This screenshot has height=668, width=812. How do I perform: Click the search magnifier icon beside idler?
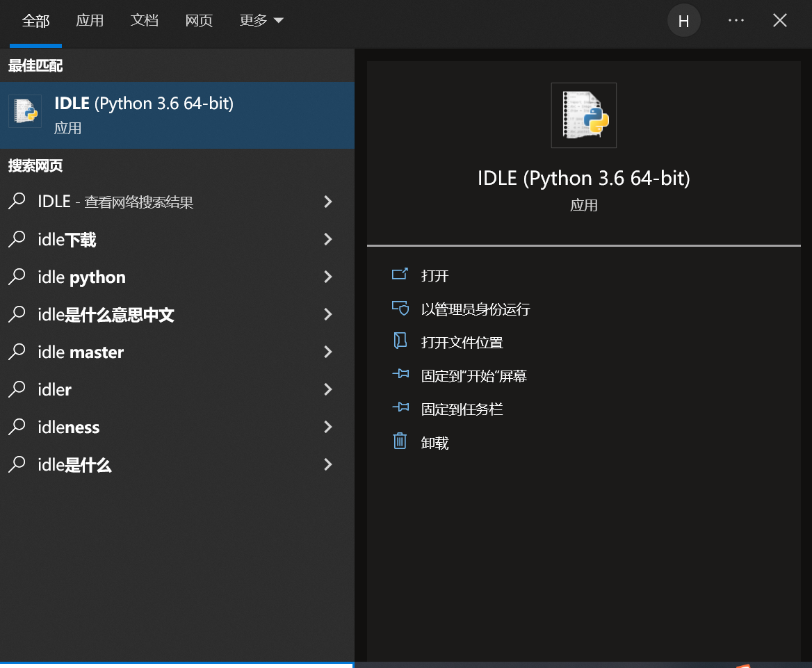coord(17,389)
